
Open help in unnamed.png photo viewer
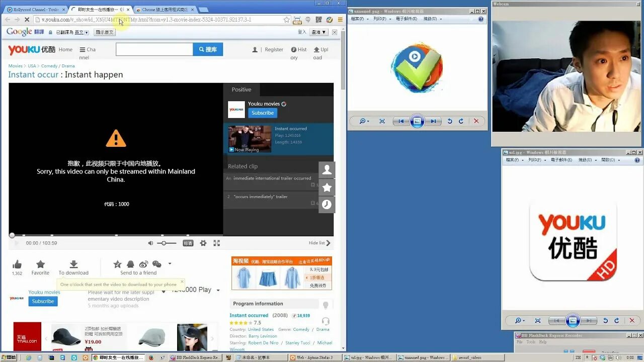[481, 19]
